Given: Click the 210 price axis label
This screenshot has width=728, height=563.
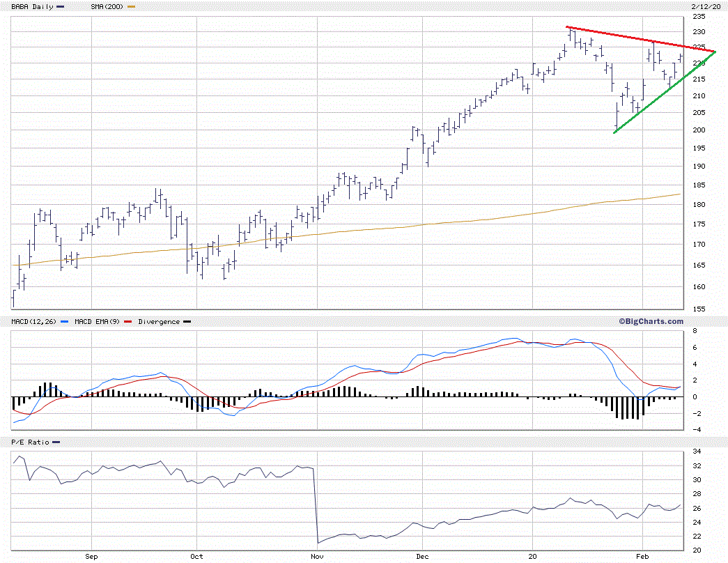Looking at the screenshot, I should pos(699,96).
